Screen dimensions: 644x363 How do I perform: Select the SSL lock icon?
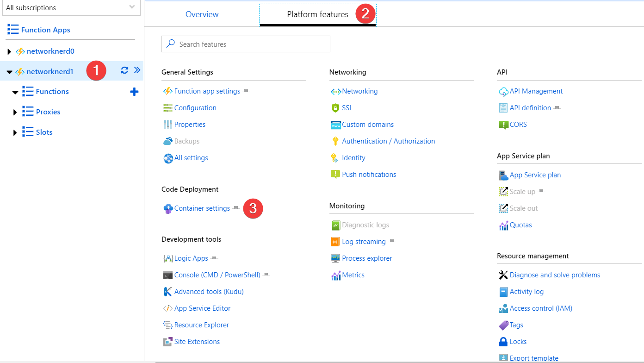pos(335,107)
